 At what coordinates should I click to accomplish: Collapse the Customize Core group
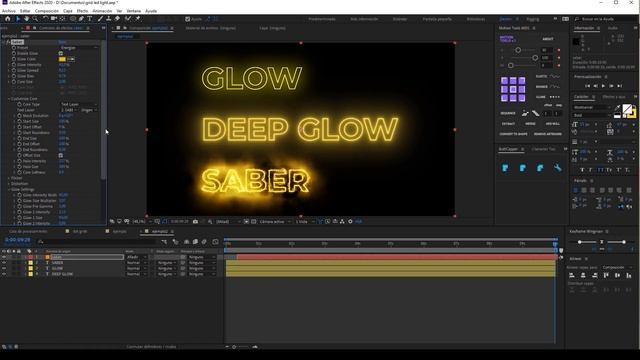(x=9, y=98)
